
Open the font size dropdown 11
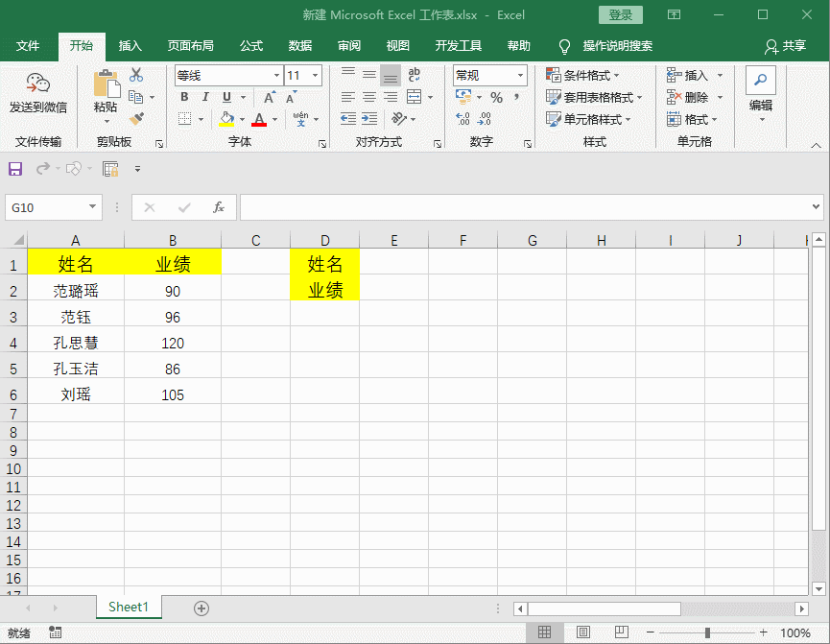pos(316,75)
